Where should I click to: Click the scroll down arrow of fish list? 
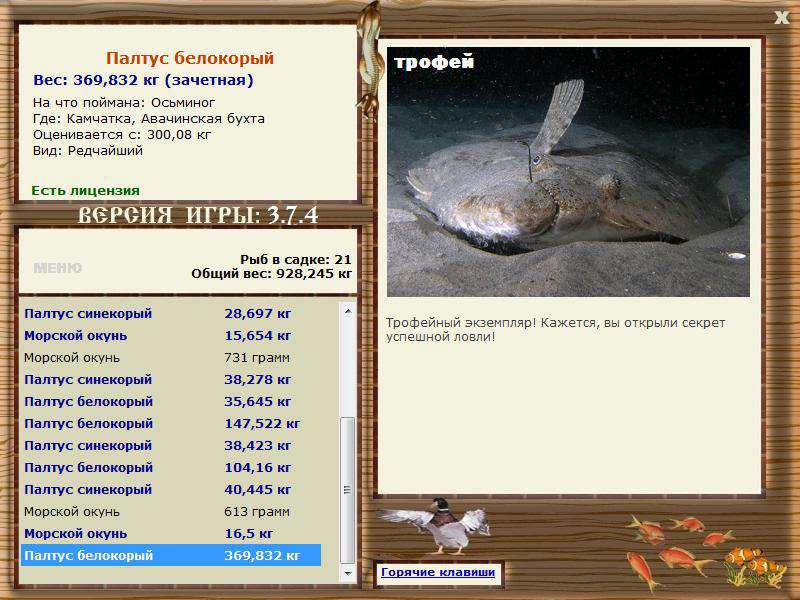pyautogui.click(x=347, y=573)
